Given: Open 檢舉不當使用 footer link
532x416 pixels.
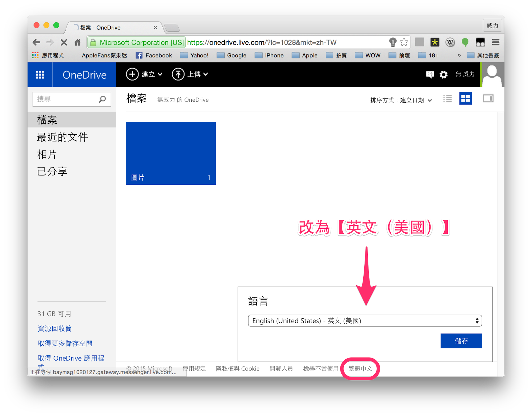Looking at the screenshot, I should (321, 368).
